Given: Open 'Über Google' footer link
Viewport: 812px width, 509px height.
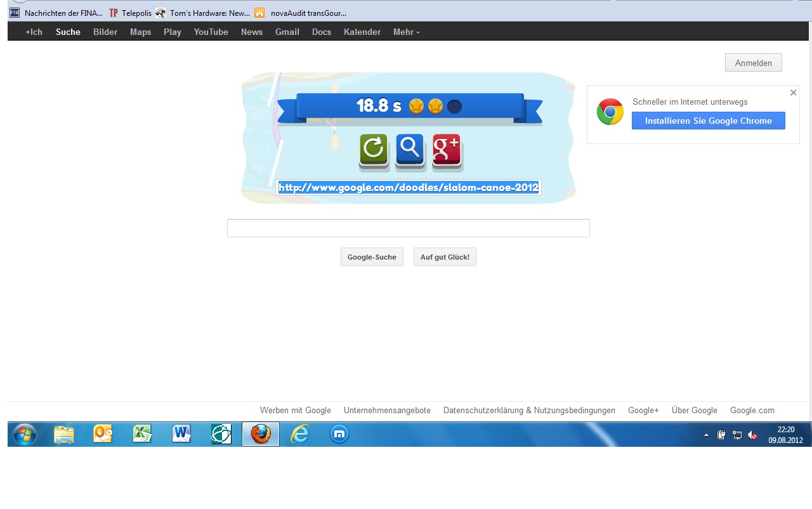Looking at the screenshot, I should [x=695, y=411].
